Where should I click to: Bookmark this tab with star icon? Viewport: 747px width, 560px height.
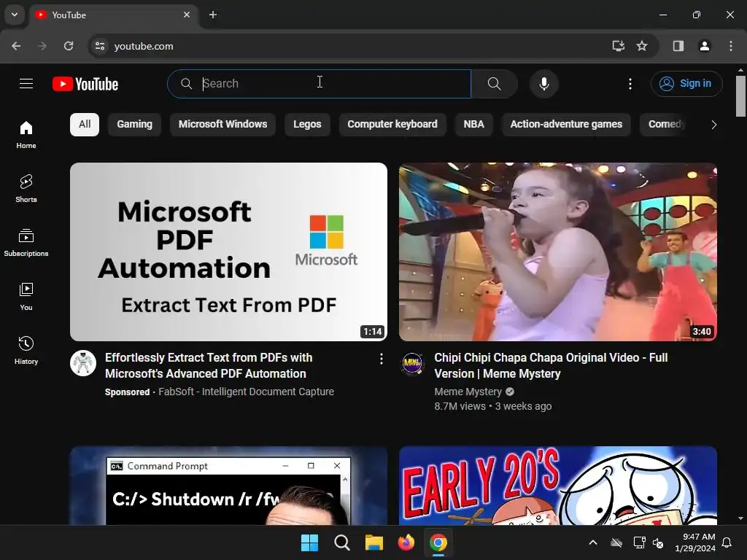coord(642,46)
